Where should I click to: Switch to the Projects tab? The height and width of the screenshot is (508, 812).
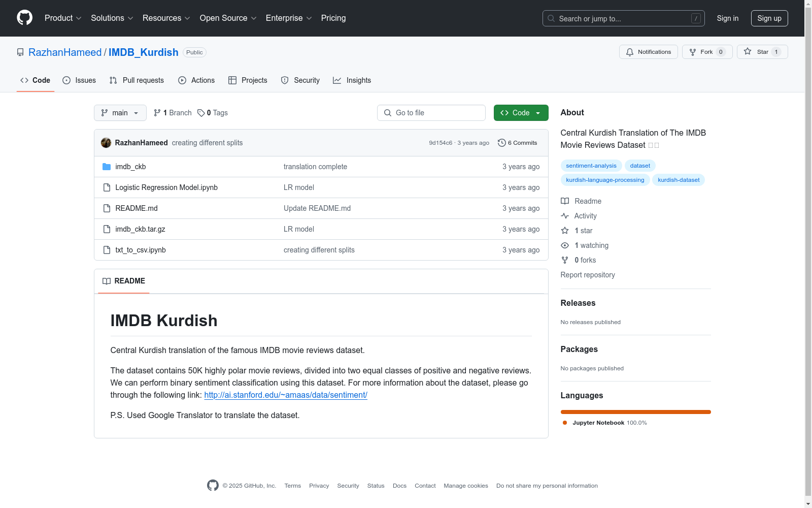(248, 80)
